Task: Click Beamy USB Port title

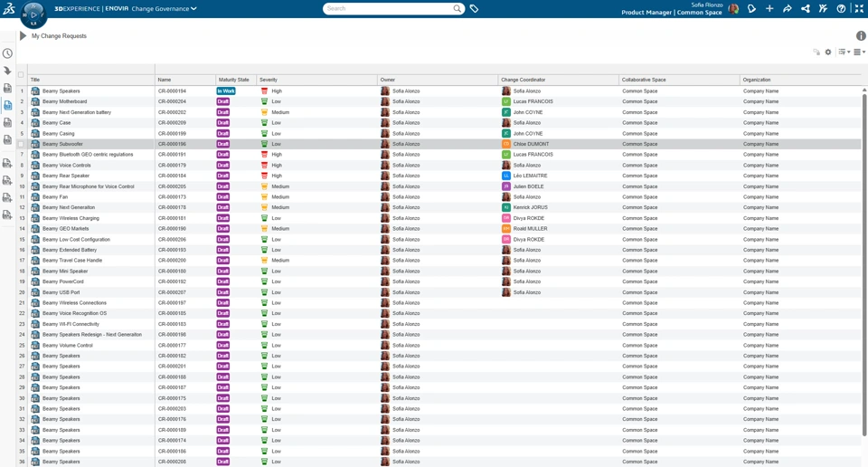Action: pyautogui.click(x=61, y=292)
